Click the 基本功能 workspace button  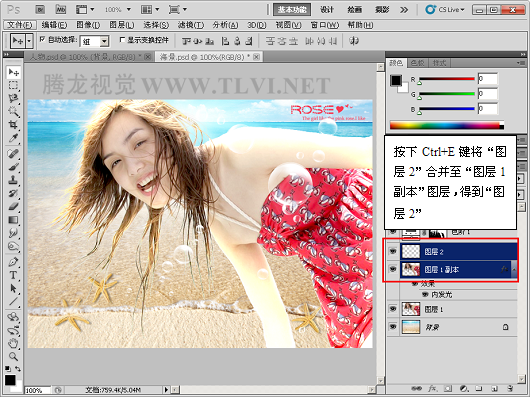click(292, 10)
